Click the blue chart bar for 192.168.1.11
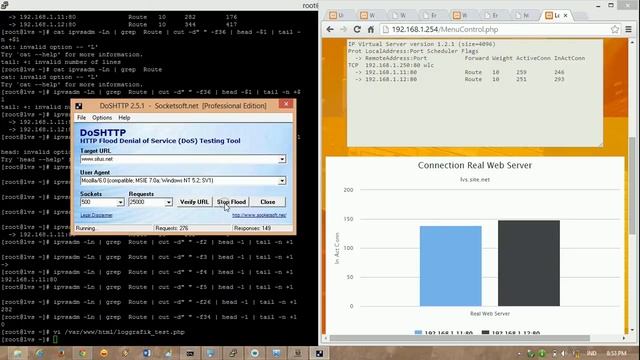Viewport: 640px width, 360px height. click(x=451, y=266)
